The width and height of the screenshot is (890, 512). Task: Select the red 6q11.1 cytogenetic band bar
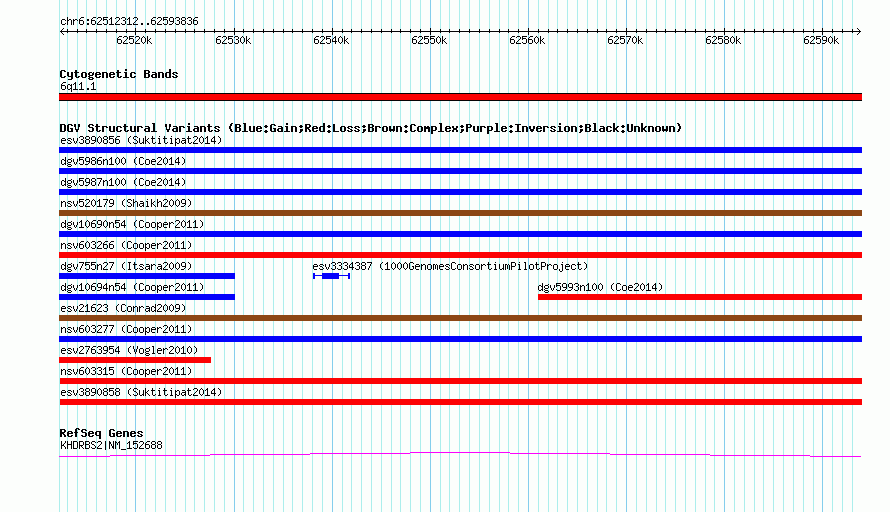pyautogui.click(x=460, y=97)
